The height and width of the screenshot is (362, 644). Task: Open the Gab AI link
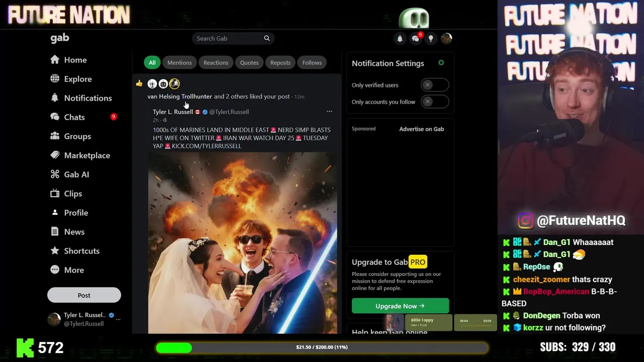point(76,174)
